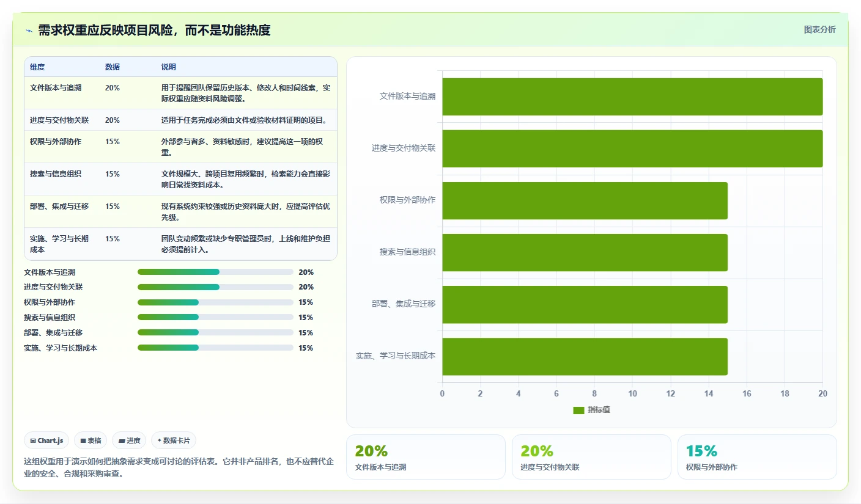
Task: Toggle the 指标值 legend swatch
Action: (578, 410)
